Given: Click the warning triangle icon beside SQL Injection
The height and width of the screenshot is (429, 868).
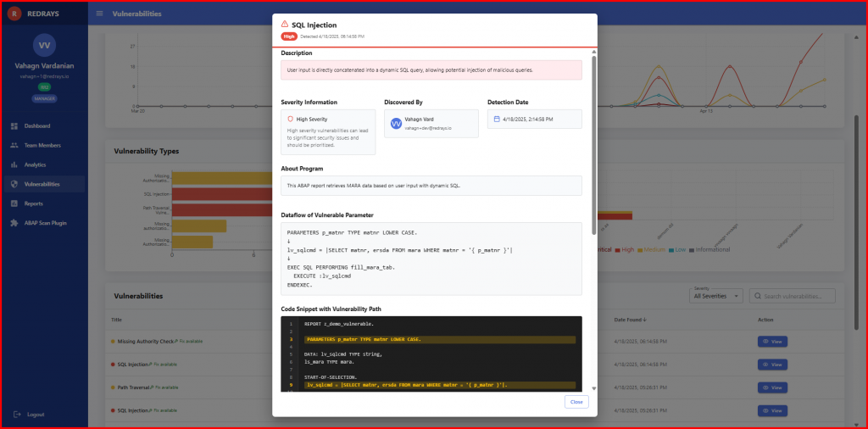Looking at the screenshot, I should click(x=285, y=25).
